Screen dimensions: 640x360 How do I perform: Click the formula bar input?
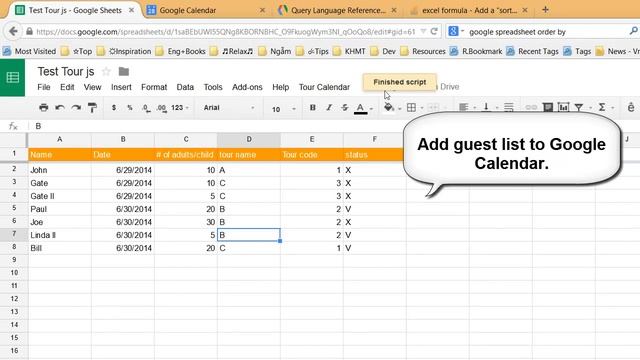click(x=335, y=126)
